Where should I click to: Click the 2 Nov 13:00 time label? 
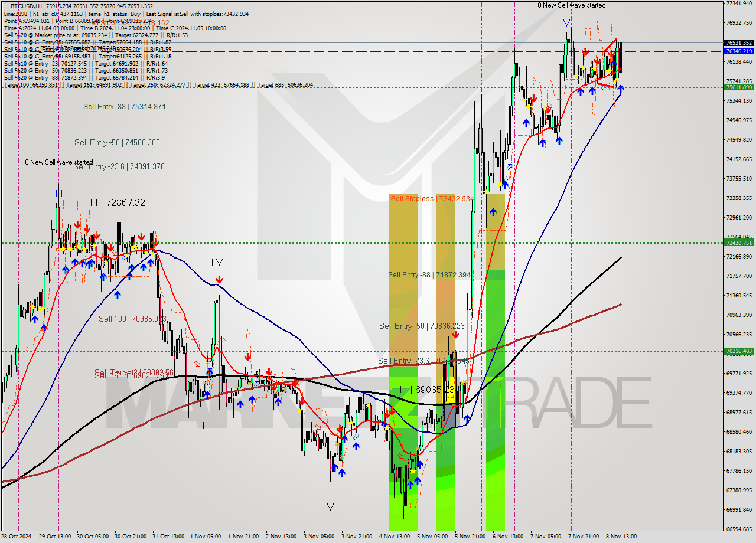coord(282,537)
